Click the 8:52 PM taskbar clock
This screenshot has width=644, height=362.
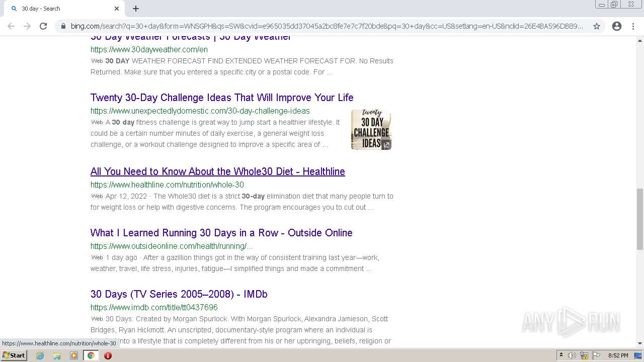pos(618,355)
